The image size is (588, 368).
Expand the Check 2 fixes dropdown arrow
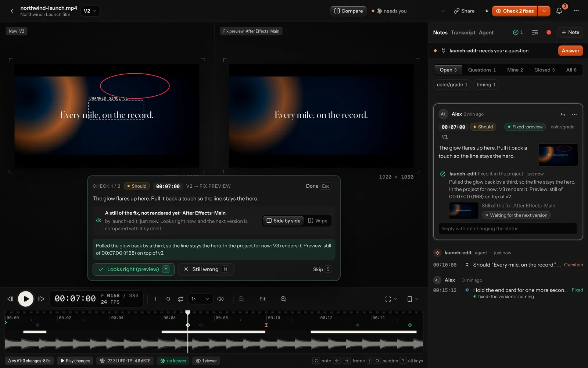pos(544,11)
